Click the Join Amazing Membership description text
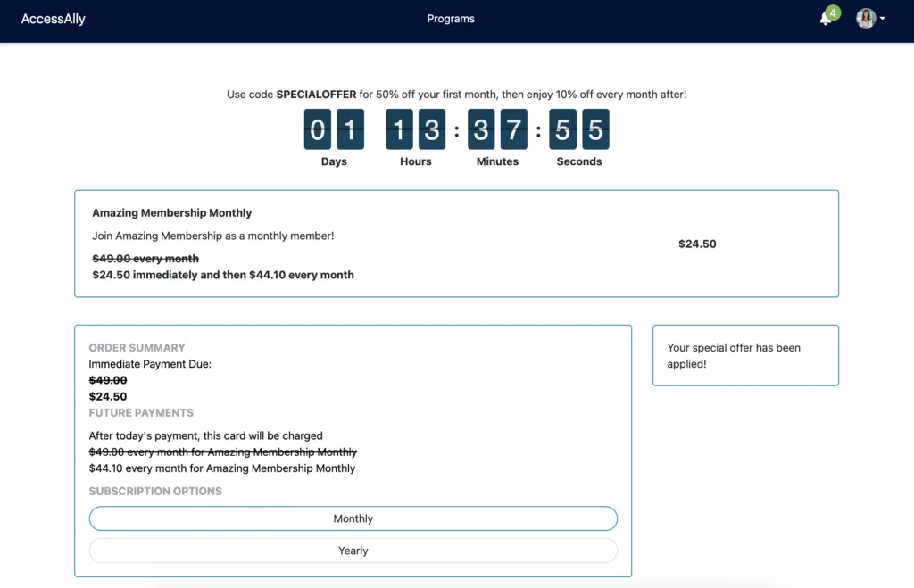This screenshot has height=588, width=914. 213,236
